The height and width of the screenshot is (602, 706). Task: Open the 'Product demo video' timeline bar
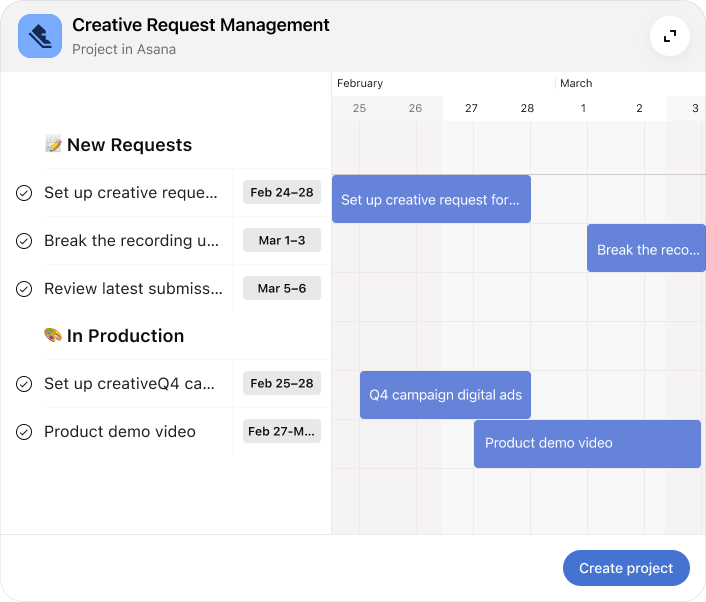tap(587, 443)
